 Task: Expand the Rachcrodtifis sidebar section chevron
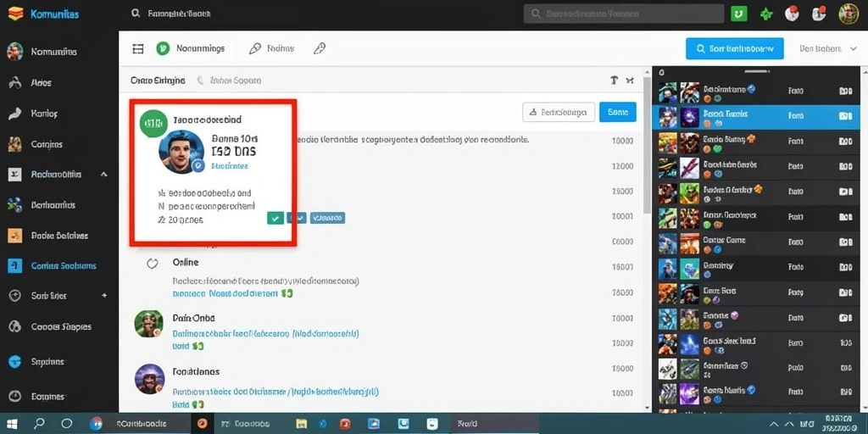(104, 175)
